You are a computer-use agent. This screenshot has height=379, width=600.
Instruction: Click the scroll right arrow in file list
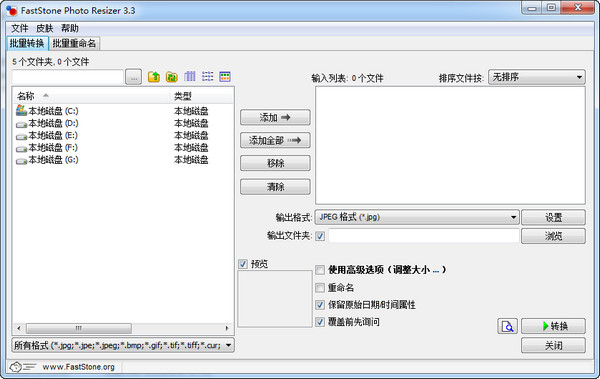[227, 328]
